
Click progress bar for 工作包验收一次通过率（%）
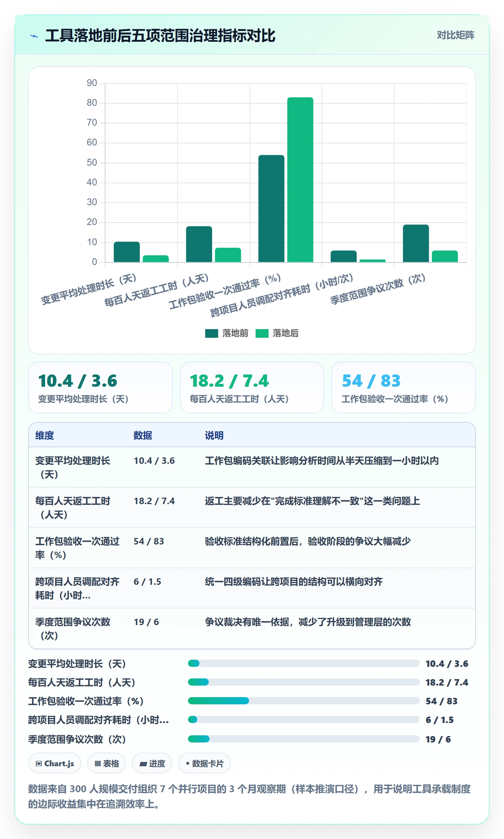(x=303, y=701)
